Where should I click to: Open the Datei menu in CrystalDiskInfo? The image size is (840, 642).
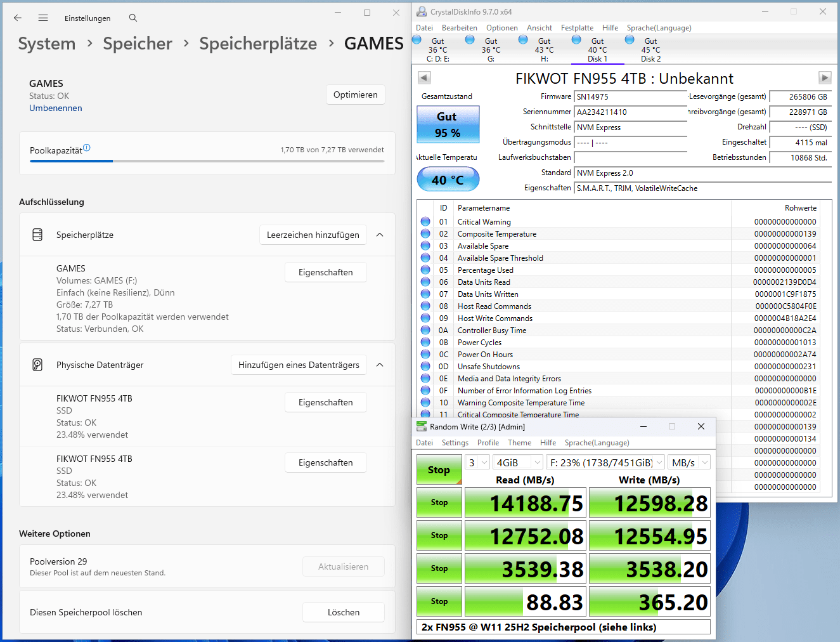425,28
